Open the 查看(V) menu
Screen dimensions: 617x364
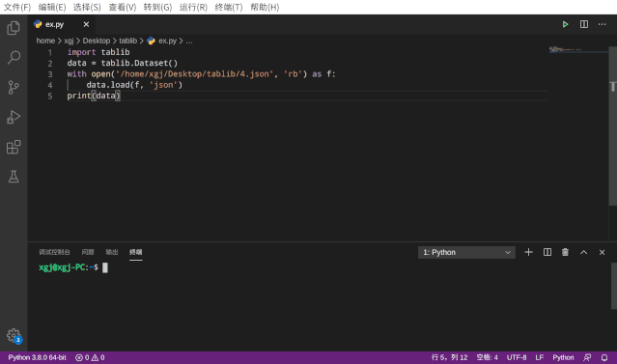[123, 7]
